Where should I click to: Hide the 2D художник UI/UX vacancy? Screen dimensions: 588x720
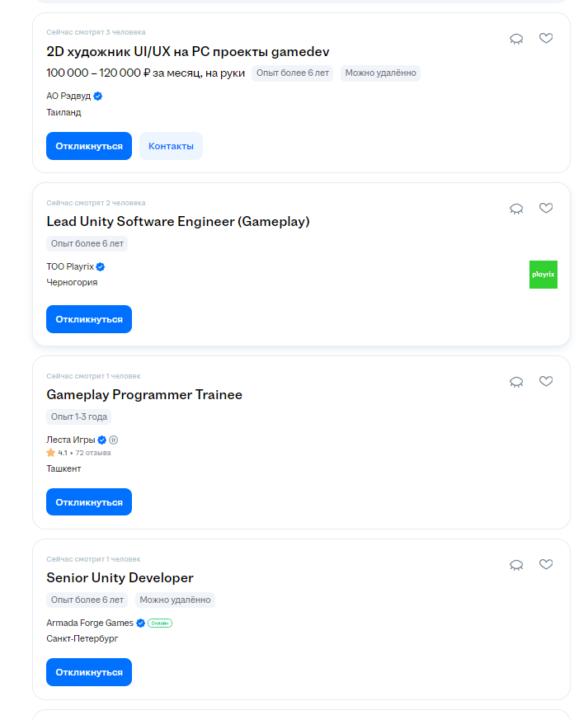(x=516, y=39)
